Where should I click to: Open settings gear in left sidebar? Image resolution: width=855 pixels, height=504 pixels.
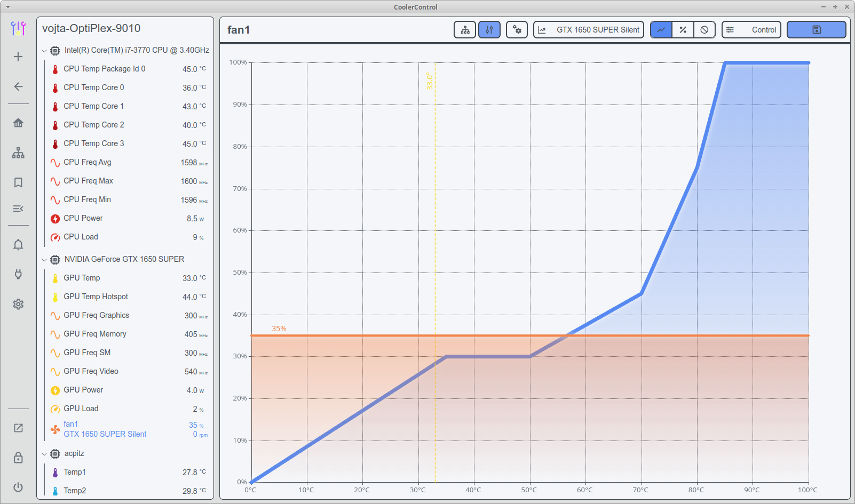coord(18,304)
